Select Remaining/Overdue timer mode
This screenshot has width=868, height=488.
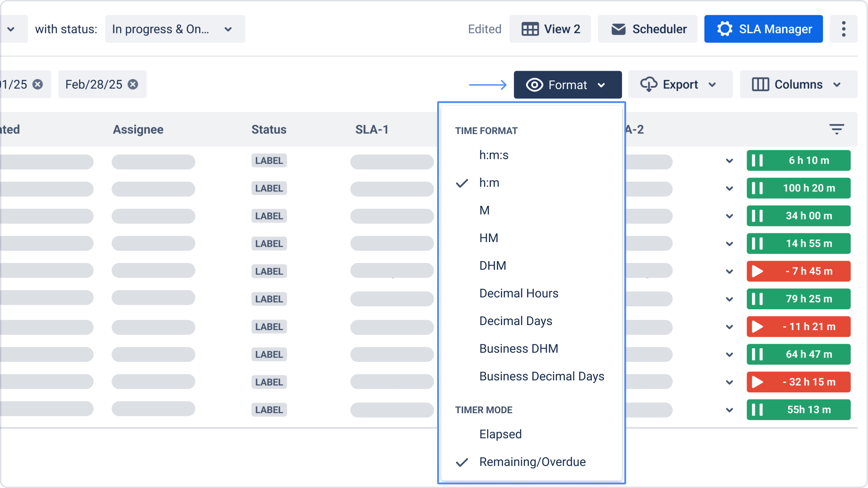point(532,462)
